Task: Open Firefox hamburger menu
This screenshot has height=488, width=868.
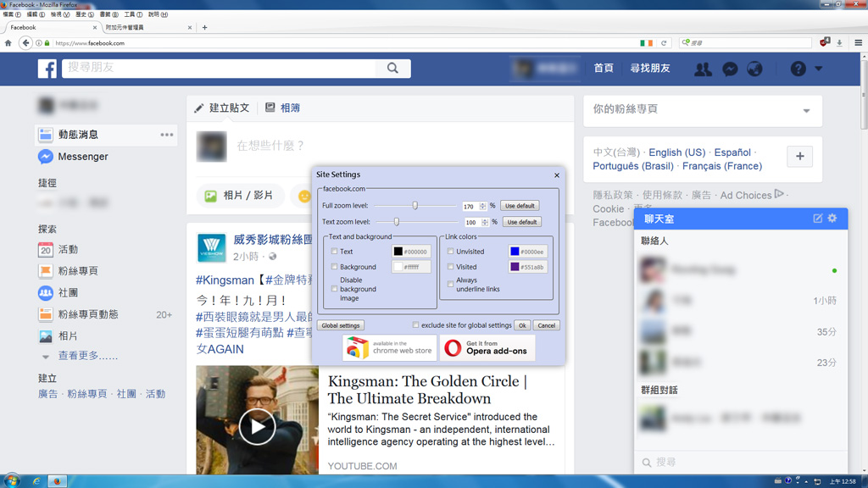Action: coord(858,42)
